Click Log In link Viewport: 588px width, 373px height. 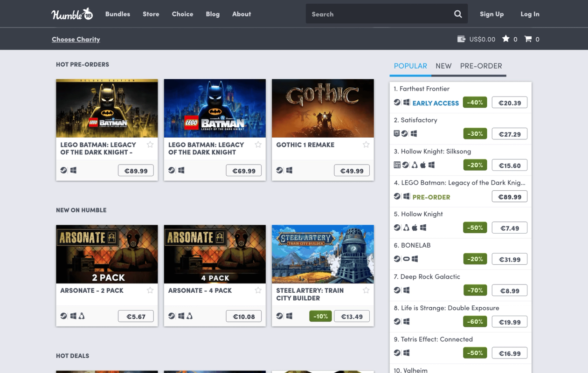pyautogui.click(x=530, y=14)
